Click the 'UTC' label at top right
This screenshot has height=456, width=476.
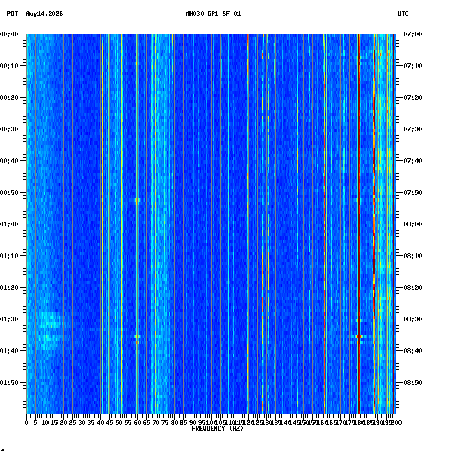pos(403,14)
